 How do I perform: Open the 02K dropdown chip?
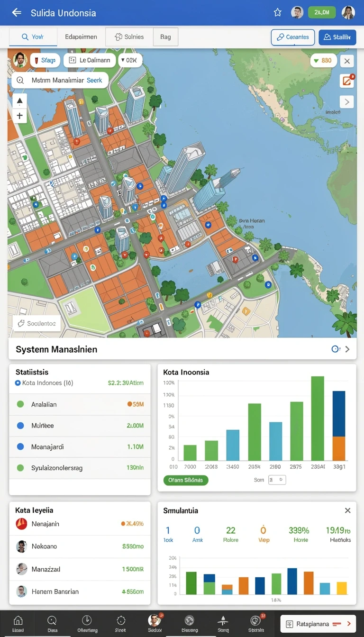coord(129,60)
